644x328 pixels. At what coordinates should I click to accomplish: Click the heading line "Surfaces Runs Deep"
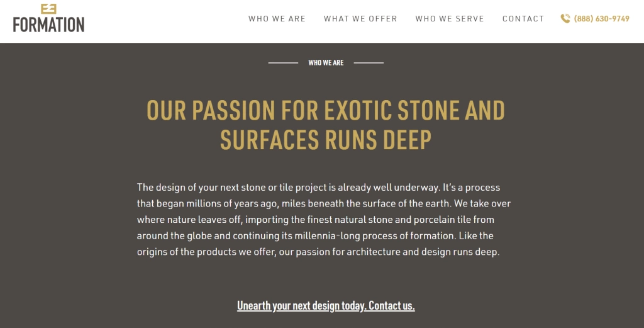326,140
